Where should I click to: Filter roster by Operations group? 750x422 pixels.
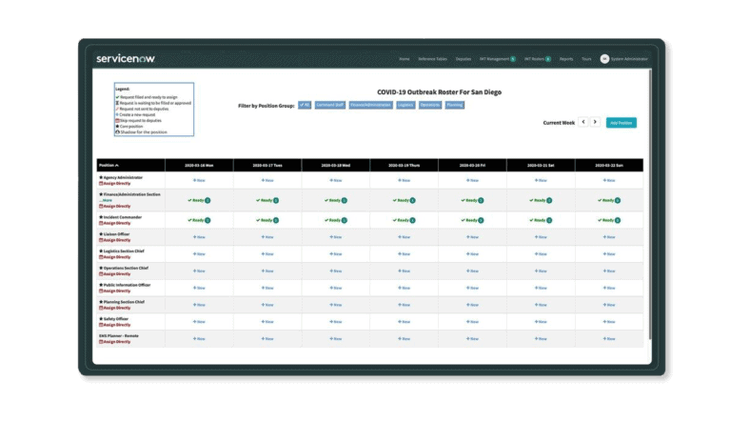point(430,105)
